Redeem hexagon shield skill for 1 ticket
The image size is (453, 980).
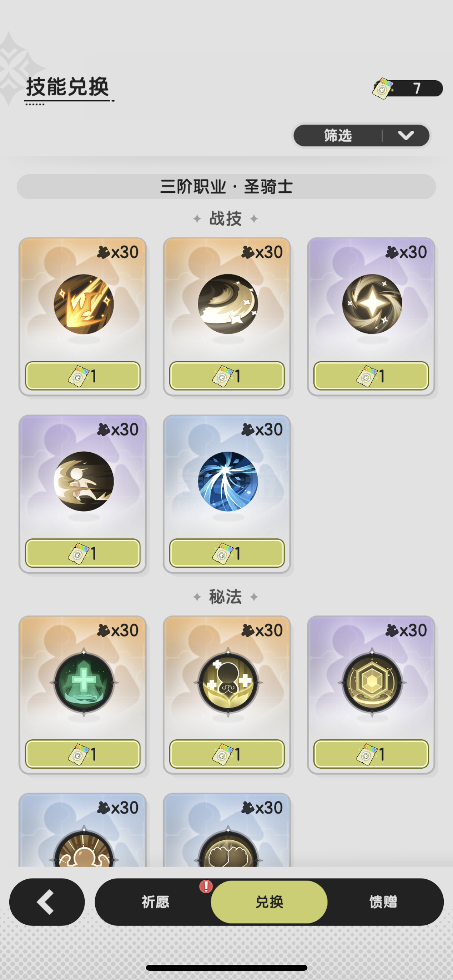(371, 754)
